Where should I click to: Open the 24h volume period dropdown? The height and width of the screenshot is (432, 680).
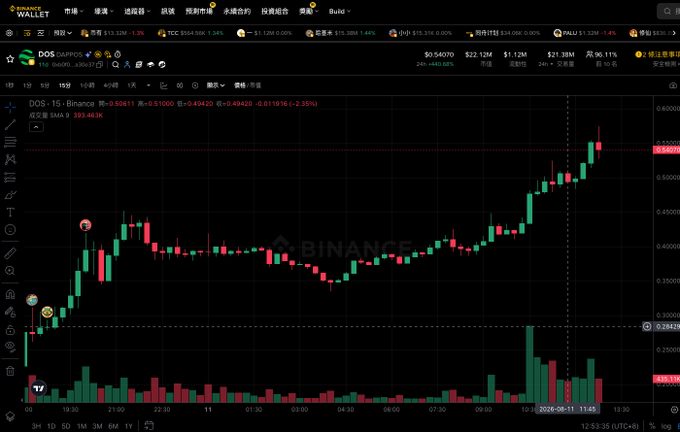[x=546, y=64]
